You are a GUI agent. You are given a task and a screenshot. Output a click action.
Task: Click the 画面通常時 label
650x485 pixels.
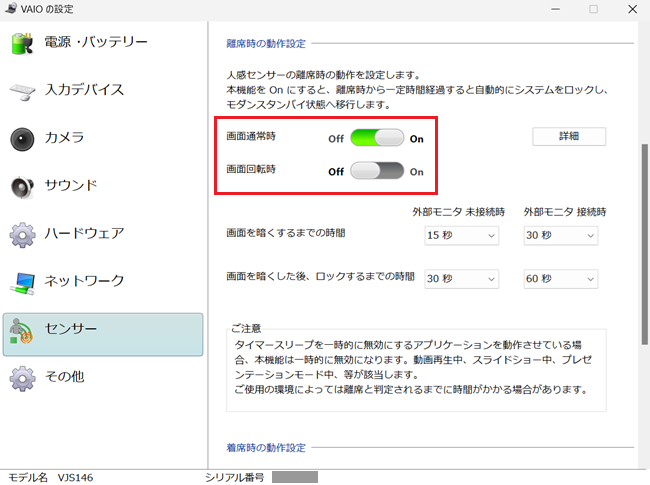[251, 136]
